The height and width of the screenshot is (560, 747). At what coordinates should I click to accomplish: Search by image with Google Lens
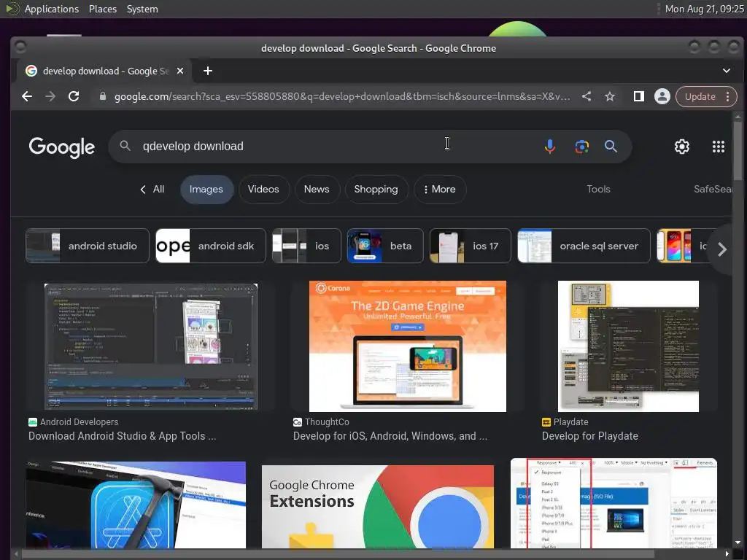click(x=581, y=146)
